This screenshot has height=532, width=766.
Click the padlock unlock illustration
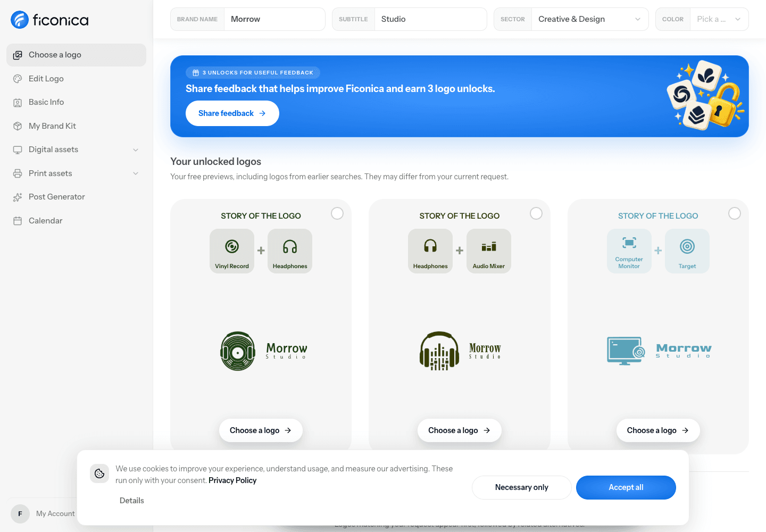[x=723, y=105]
